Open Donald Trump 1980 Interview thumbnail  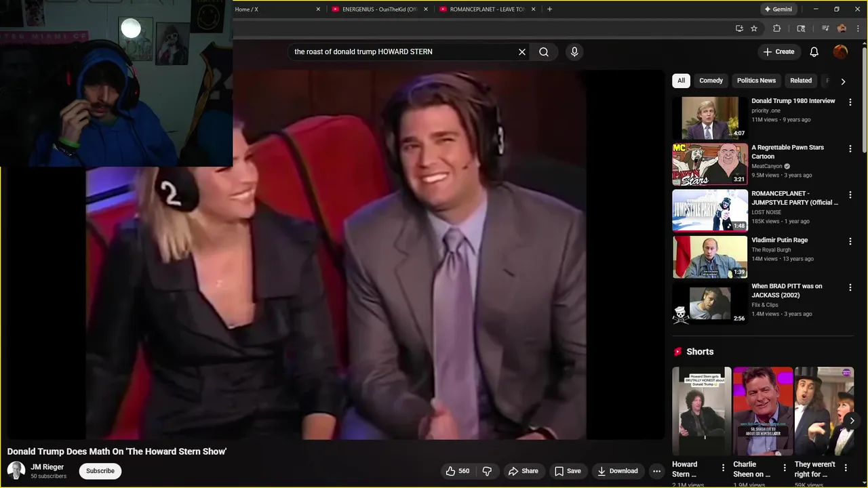click(x=710, y=118)
